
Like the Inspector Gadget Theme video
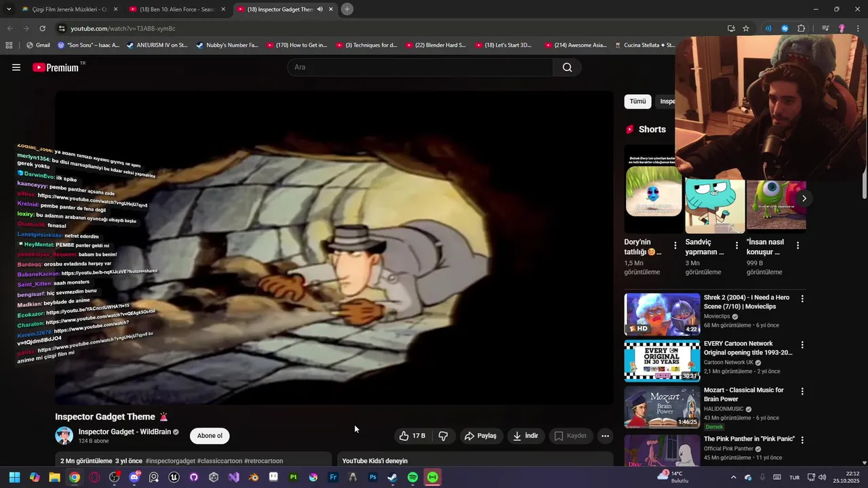412,436
